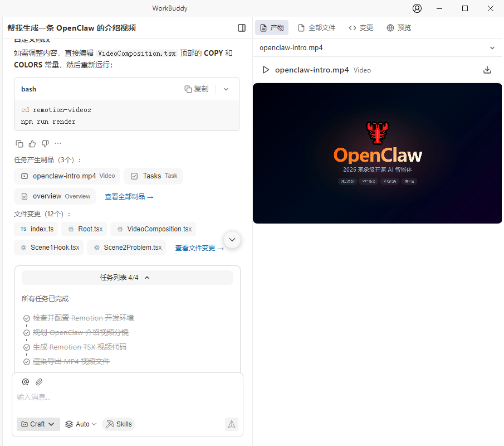
Task: Open the openclaw-intro.mp4 Video artifact chip
Action: point(67,176)
